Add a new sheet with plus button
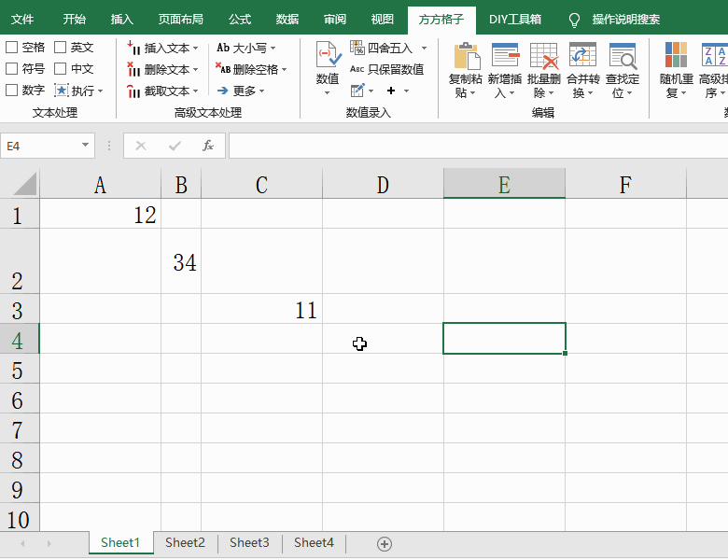 click(x=384, y=543)
